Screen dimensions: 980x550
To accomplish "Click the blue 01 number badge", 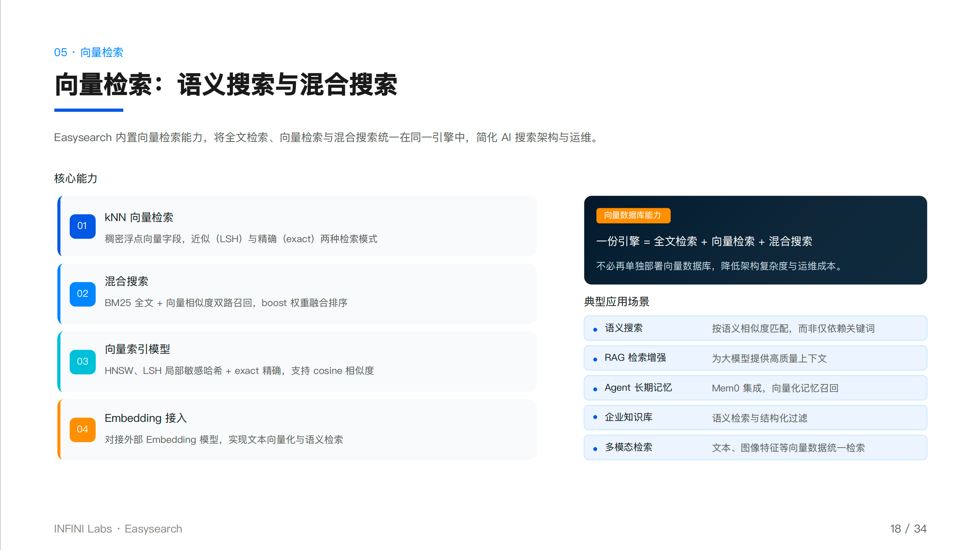I will point(83,226).
